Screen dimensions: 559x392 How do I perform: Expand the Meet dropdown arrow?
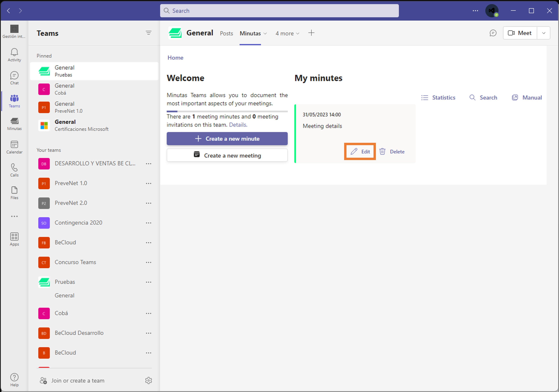pyautogui.click(x=544, y=33)
